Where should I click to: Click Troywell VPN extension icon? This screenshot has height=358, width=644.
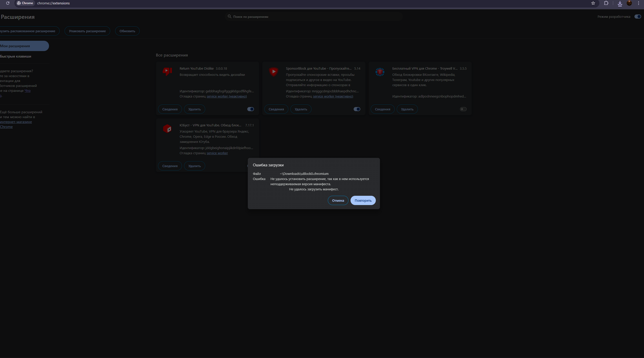(380, 72)
